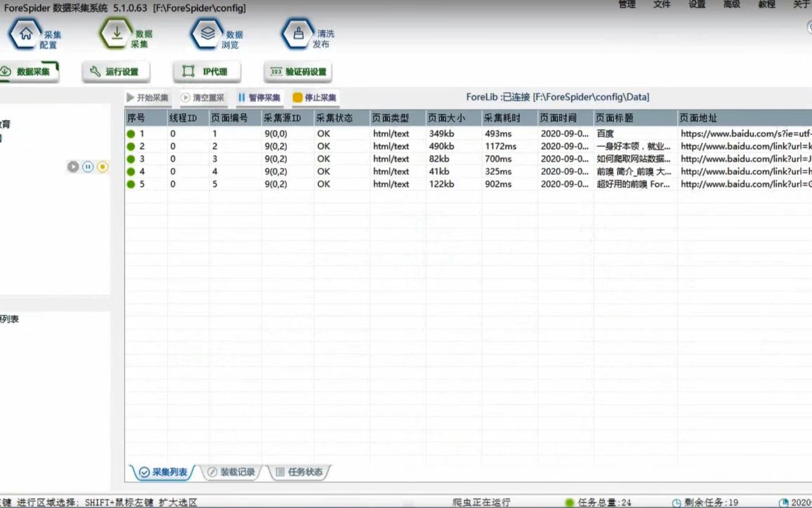Stop collection via 停止采集 icon
The height and width of the screenshot is (508, 812).
[x=315, y=97]
